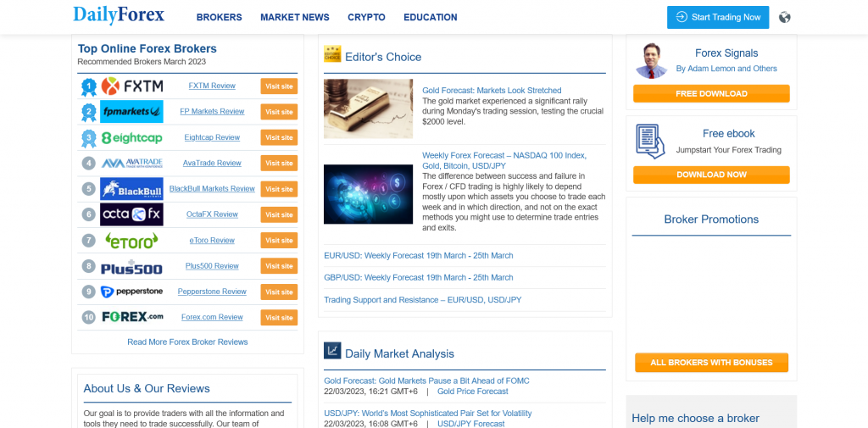
Task: Open the Plus500 Review link
Action: pyautogui.click(x=212, y=266)
